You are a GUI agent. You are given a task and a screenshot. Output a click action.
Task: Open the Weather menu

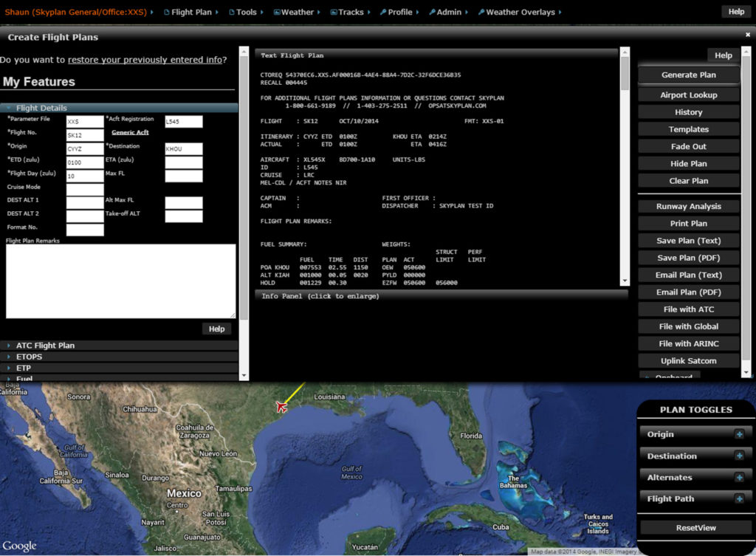[297, 12]
